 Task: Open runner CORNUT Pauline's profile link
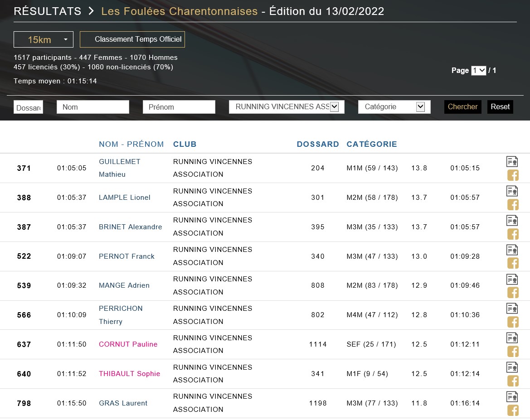(x=128, y=344)
